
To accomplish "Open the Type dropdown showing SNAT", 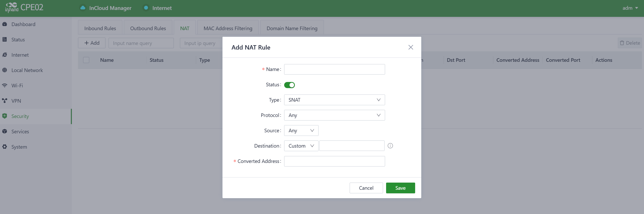I will coord(334,100).
